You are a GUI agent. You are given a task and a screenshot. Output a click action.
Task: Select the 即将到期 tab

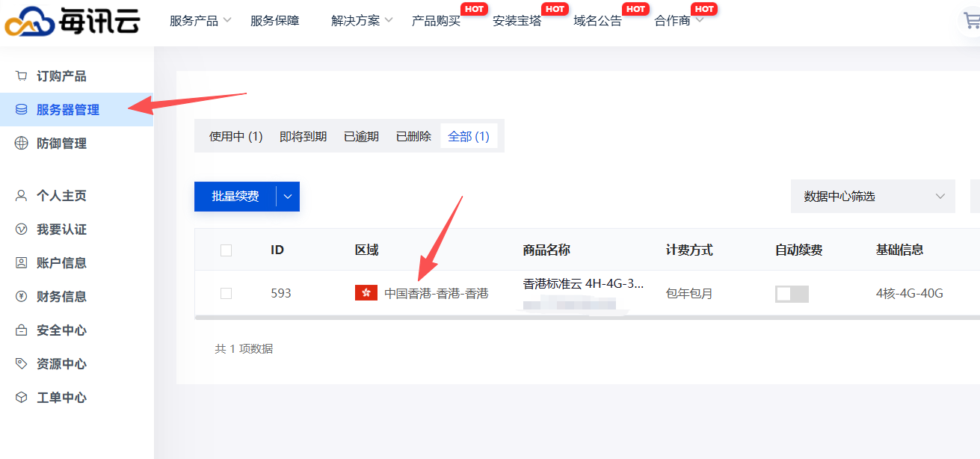(x=303, y=136)
